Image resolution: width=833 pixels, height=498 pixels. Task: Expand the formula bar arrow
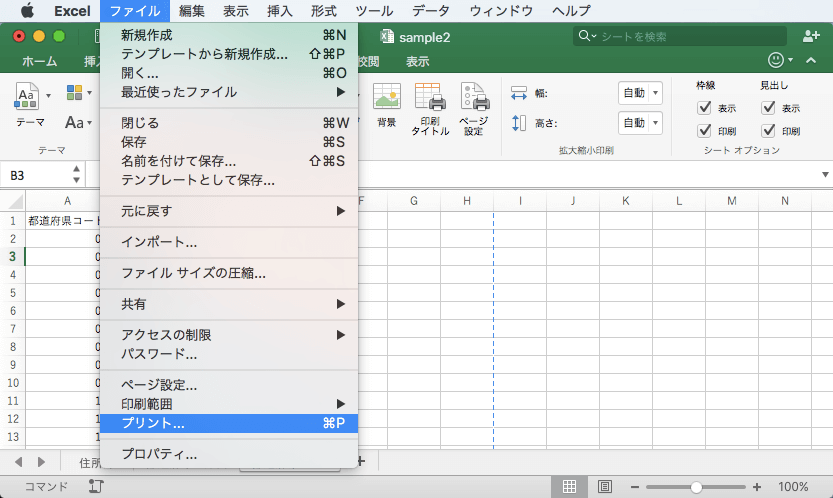[x=824, y=175]
